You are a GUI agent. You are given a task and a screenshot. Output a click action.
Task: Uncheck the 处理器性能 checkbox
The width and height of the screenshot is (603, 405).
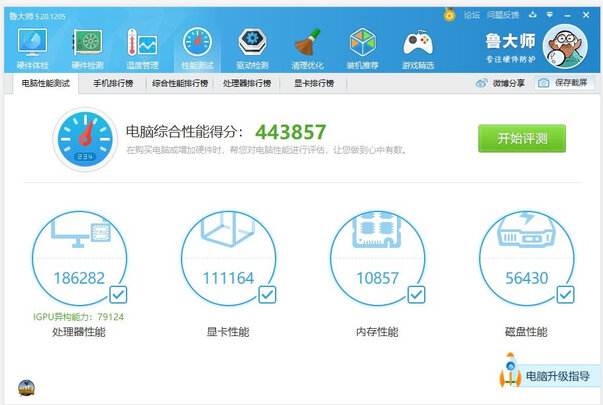118,294
